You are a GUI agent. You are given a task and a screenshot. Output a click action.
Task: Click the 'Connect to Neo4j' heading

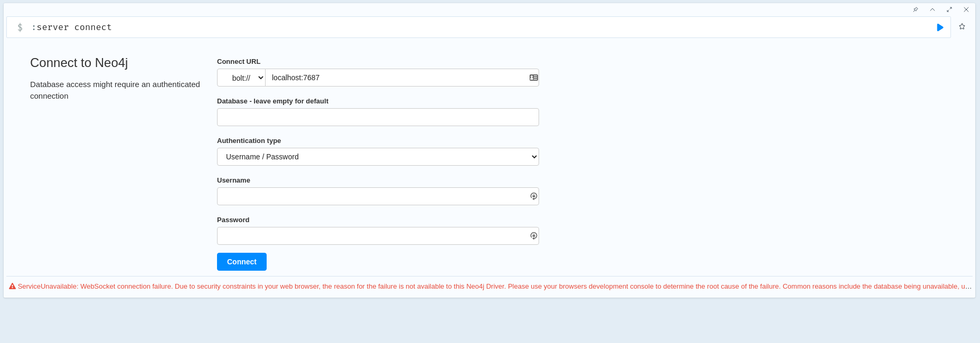[79, 63]
